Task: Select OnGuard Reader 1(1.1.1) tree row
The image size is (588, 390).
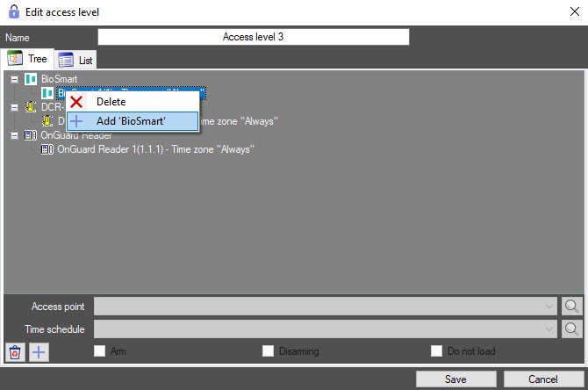Action: [x=155, y=149]
